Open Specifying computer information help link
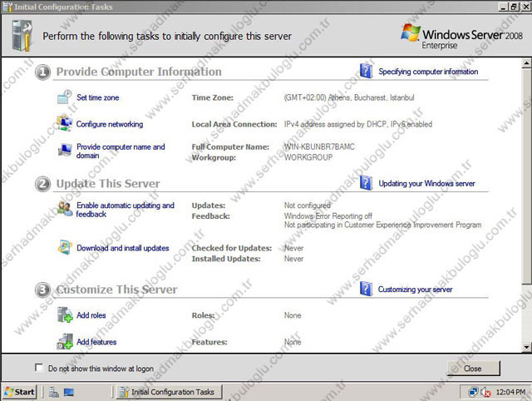The height and width of the screenshot is (401, 532). point(428,72)
